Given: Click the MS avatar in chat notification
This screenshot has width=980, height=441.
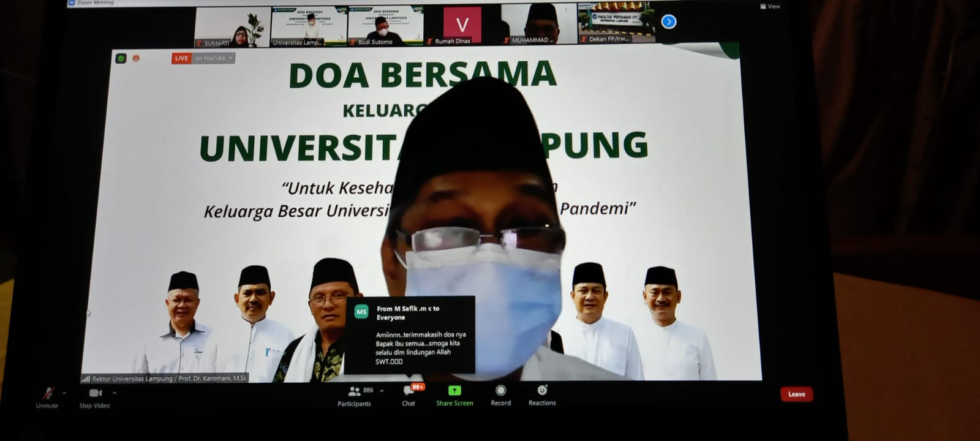Looking at the screenshot, I should [361, 312].
